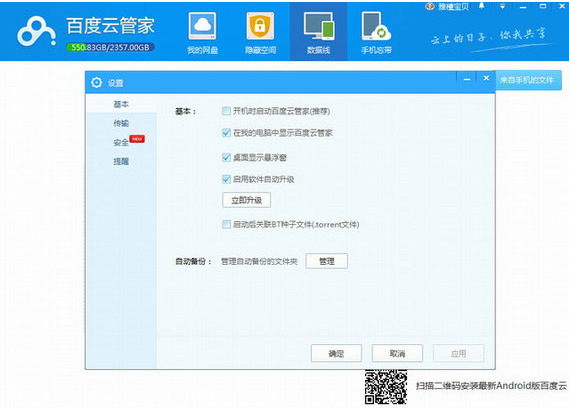Cancel with the 取消 button
Screen dimensions: 569x408
pos(397,353)
